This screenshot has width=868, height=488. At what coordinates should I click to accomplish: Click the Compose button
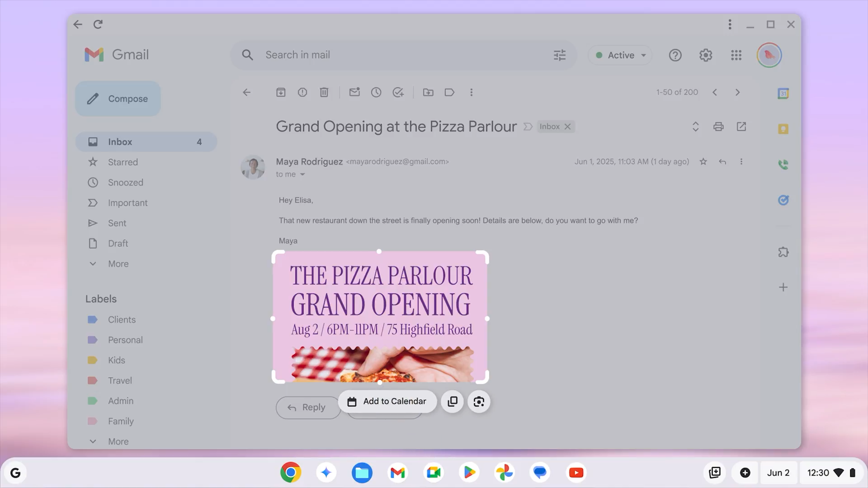pyautogui.click(x=118, y=99)
